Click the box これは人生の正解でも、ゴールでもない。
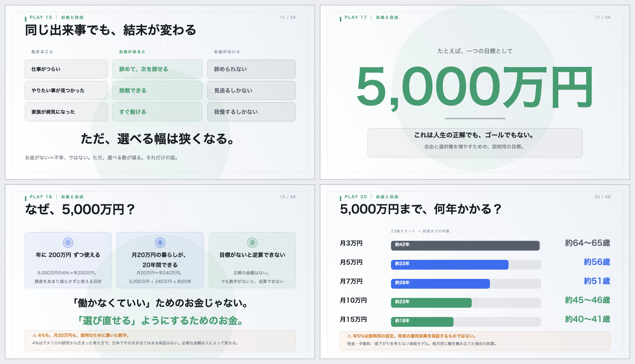Image resolution: width=635 pixels, height=364 pixels. (x=475, y=143)
